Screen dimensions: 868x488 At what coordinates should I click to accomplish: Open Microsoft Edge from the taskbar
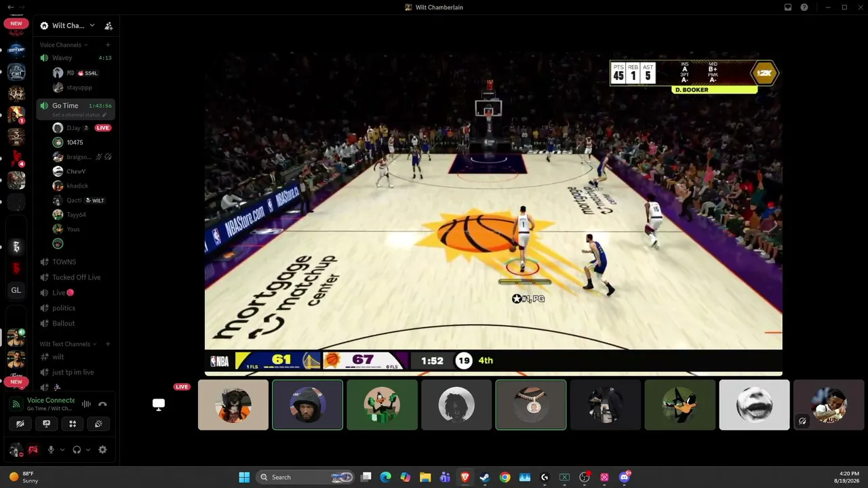click(386, 477)
